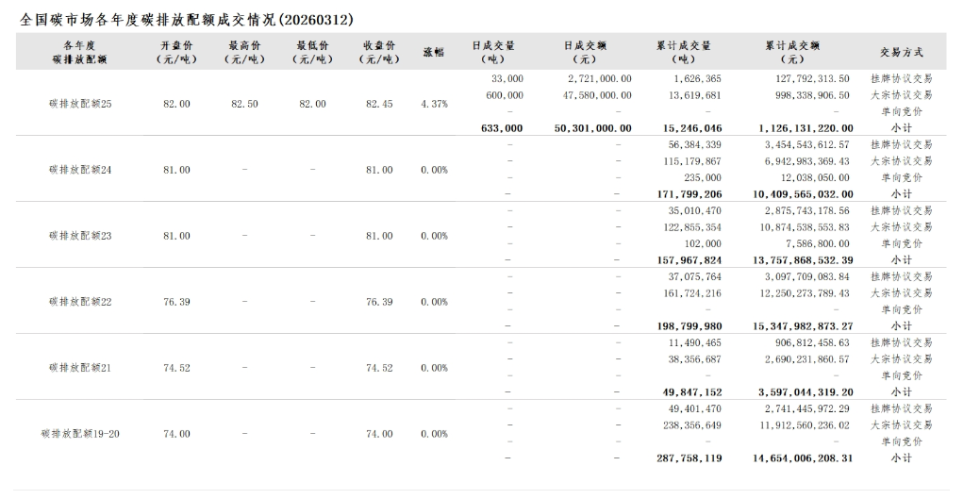Click the 633,000 daily volume subtotal
This screenshot has height=499, width=980.
coord(501,128)
